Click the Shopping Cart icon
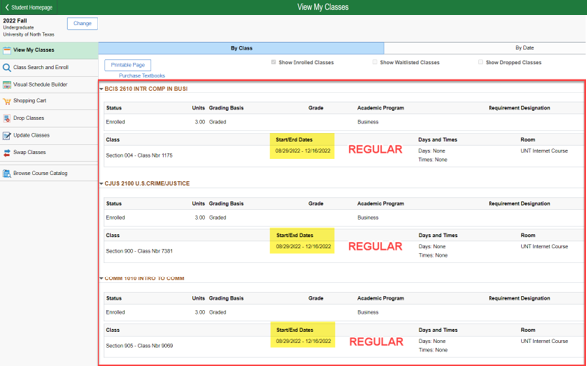Image resolution: width=588 pixels, height=369 pixels. pyautogui.click(x=7, y=101)
